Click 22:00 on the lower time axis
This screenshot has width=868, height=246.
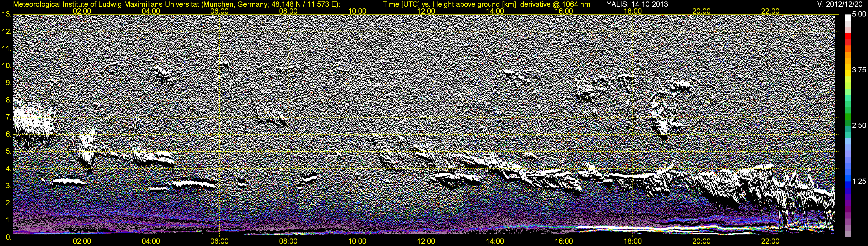[x=770, y=241]
